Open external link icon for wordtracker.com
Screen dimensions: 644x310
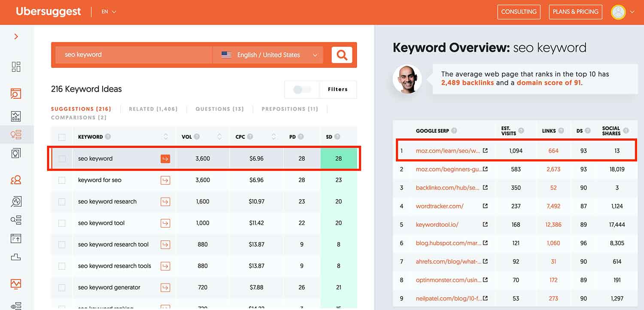coord(485,206)
